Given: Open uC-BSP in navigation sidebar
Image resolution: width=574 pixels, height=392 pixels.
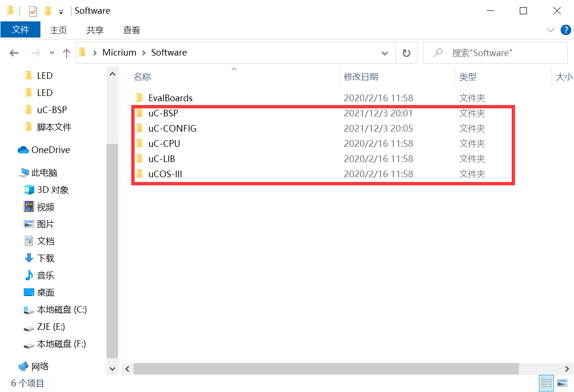Looking at the screenshot, I should [52, 110].
